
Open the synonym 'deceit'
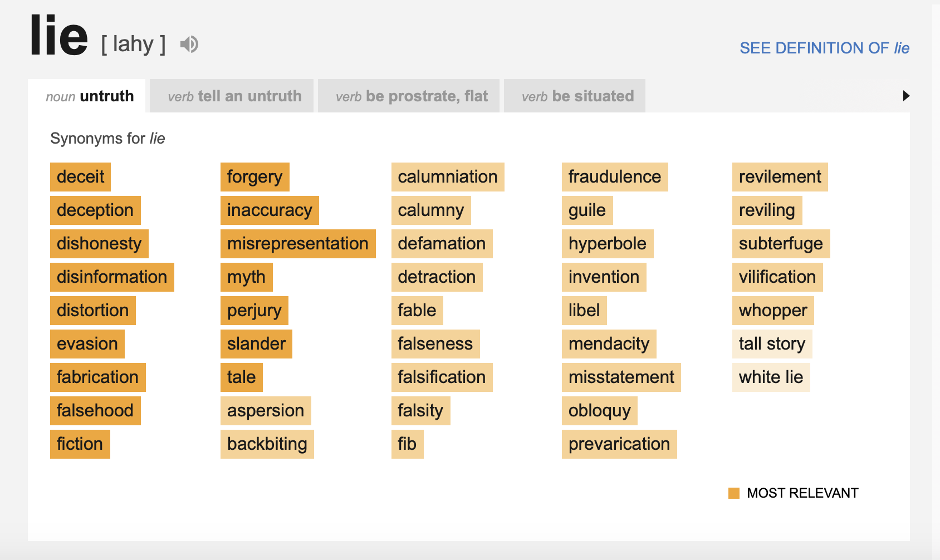tap(81, 177)
